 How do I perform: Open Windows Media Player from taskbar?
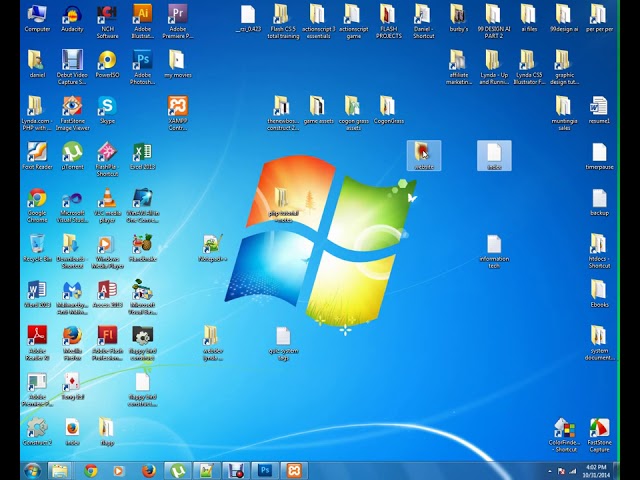[x=118, y=471]
